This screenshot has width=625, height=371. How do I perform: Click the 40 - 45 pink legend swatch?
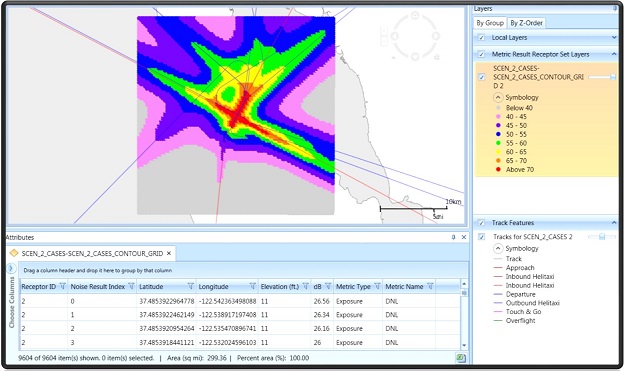(x=498, y=117)
